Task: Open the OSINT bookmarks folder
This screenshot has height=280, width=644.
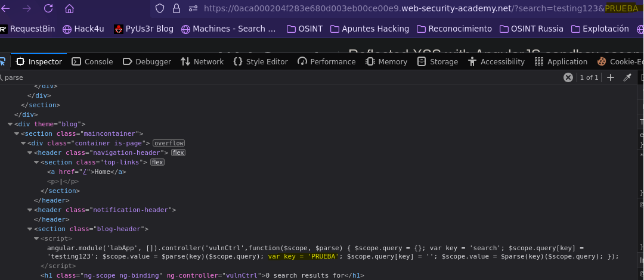Action: tap(304, 29)
